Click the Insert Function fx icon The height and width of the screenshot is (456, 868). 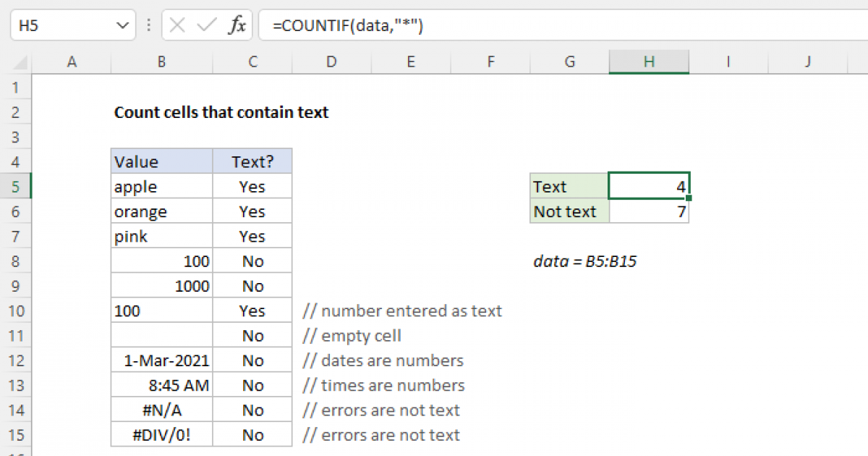coord(237,25)
